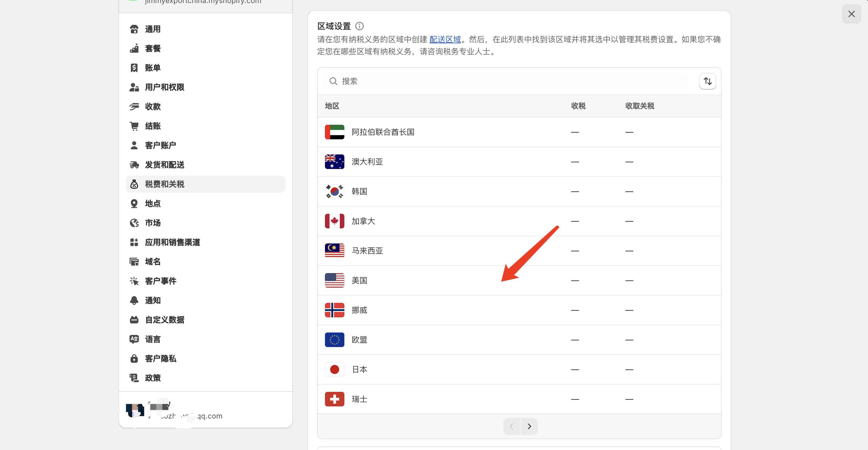Click the Switzerland flag thumbnail
This screenshot has height=450, width=868.
334,399
